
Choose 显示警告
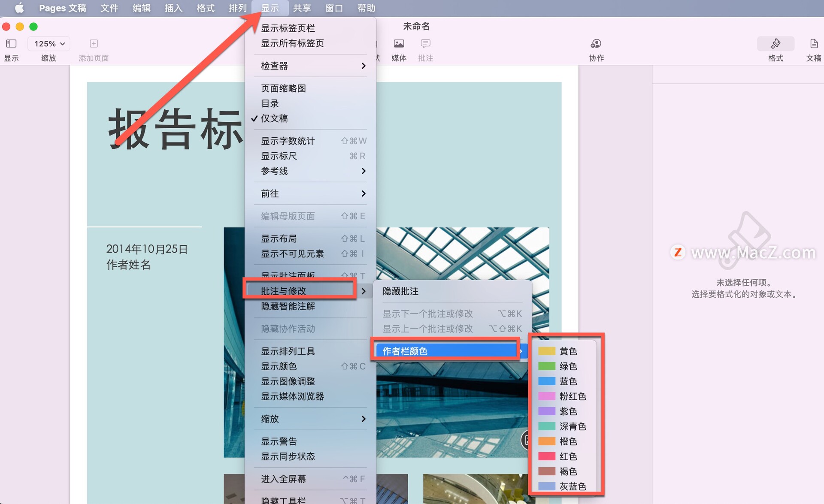click(310, 441)
